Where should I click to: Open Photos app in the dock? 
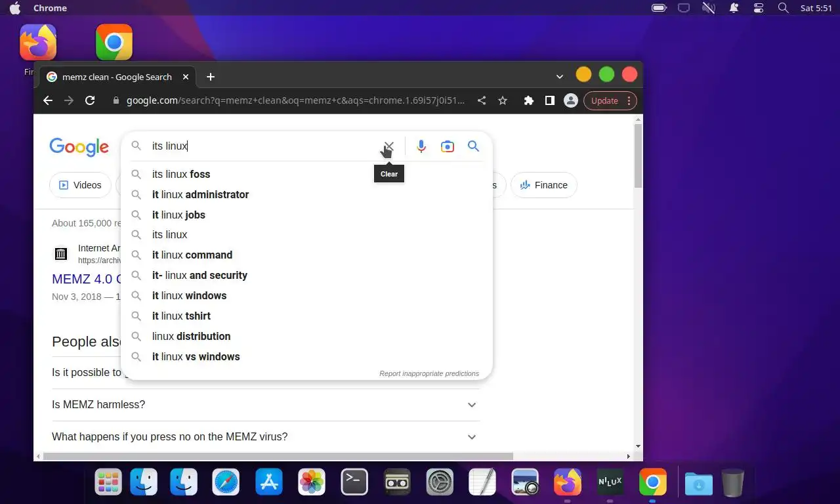click(x=312, y=483)
